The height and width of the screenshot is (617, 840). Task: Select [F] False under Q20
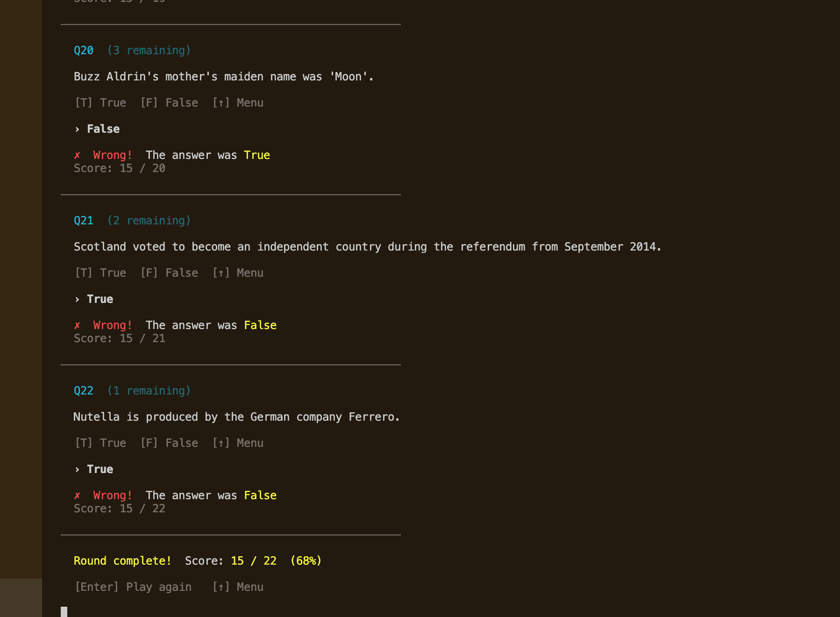(169, 103)
